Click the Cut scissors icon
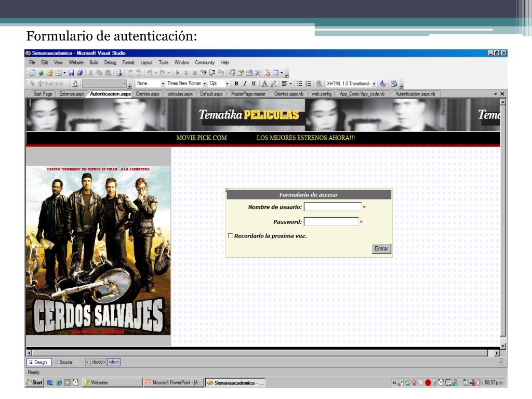The height and width of the screenshot is (399, 532). pyautogui.click(x=90, y=73)
